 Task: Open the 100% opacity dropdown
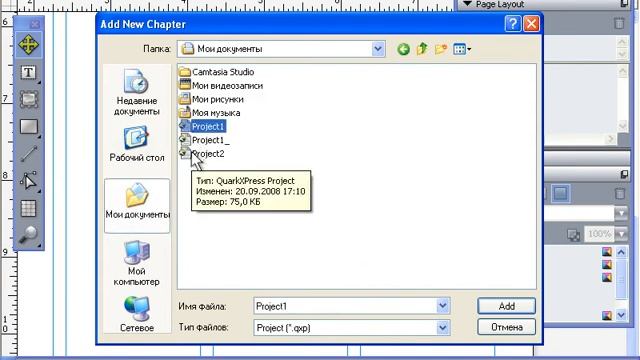[622, 234]
